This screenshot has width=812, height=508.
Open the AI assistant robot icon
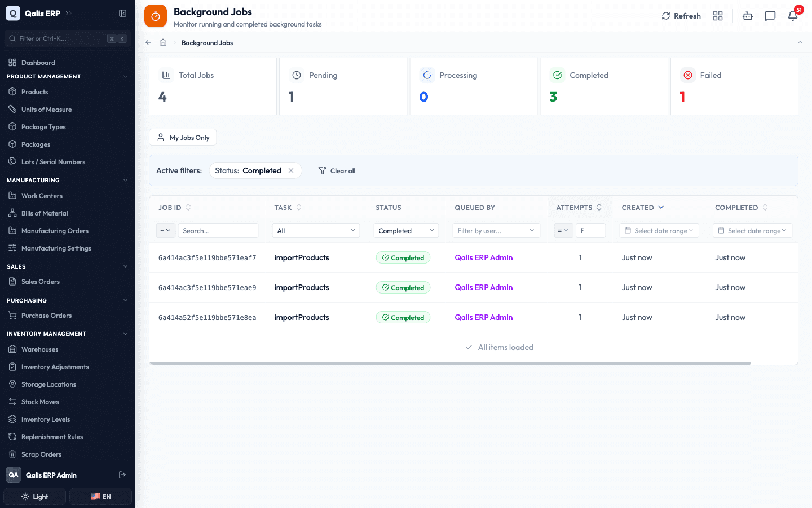pos(748,16)
